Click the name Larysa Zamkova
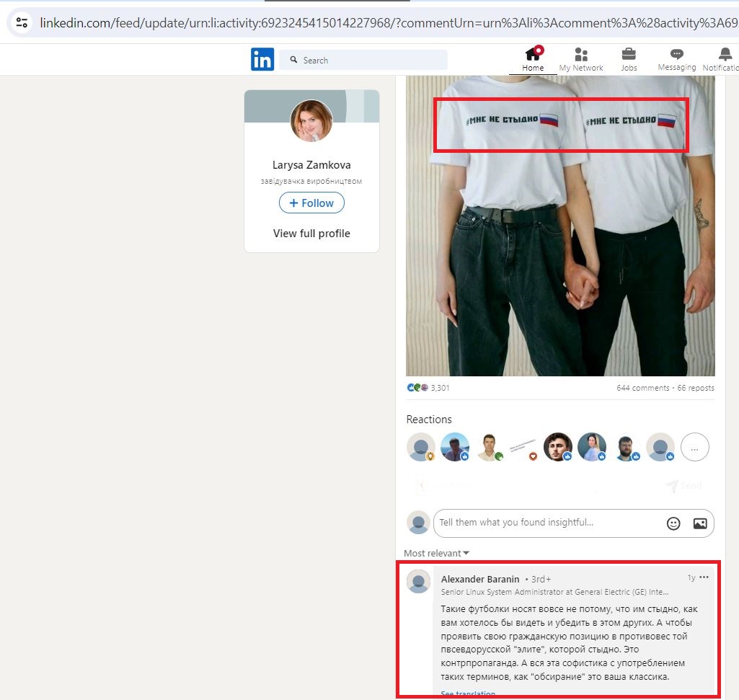 click(311, 165)
